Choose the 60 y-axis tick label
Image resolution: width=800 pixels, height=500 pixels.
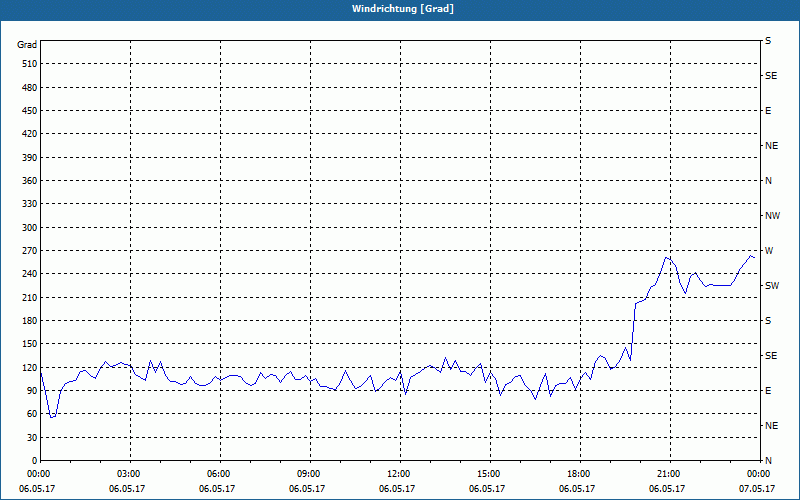point(33,414)
